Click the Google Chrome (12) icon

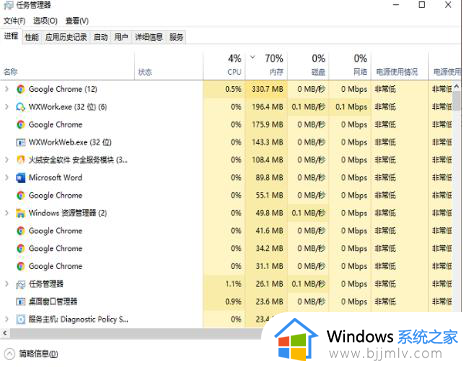click(21, 89)
